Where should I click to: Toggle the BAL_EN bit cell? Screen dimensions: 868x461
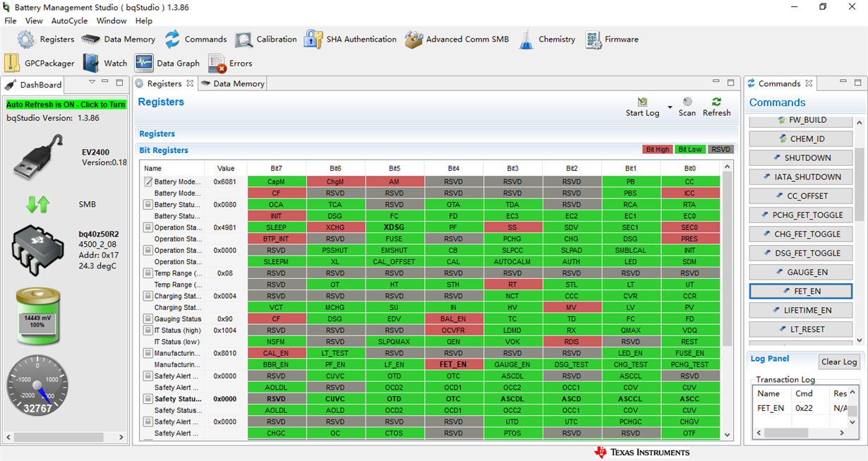click(x=454, y=319)
